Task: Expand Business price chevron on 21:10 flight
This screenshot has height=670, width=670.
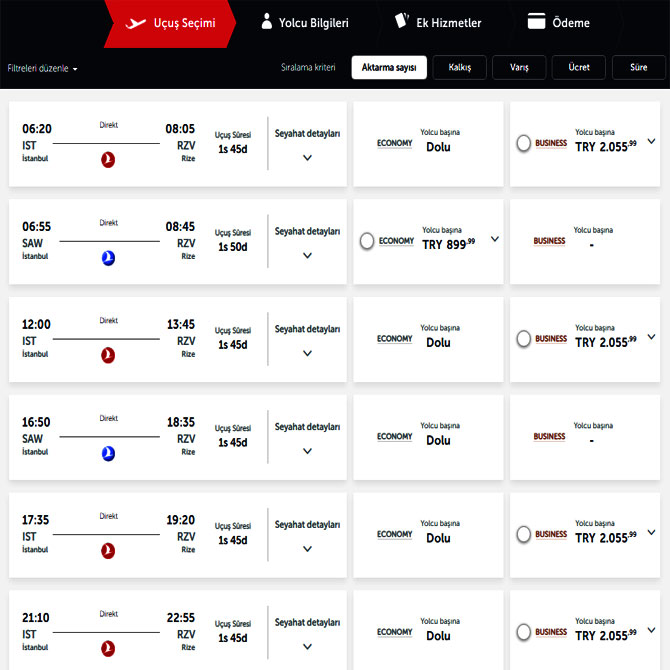Action: [652, 631]
